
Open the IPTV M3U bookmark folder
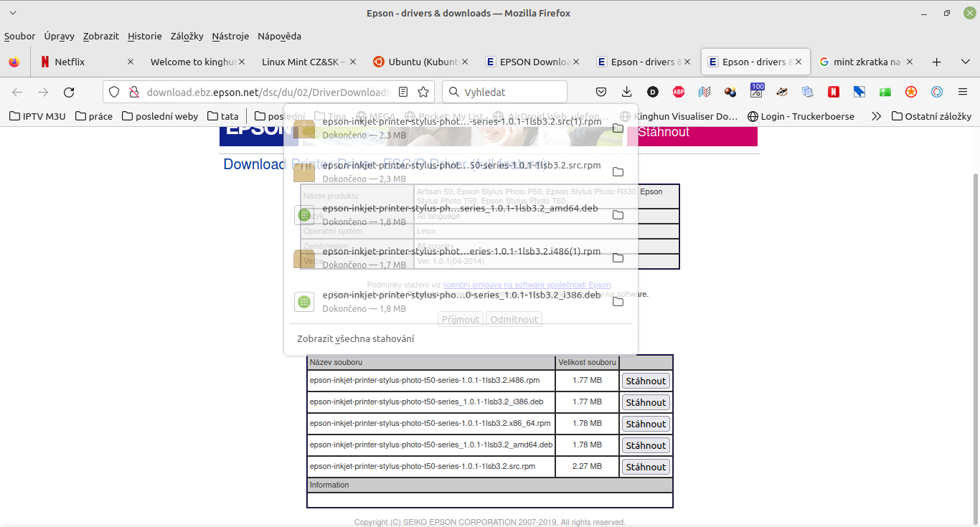pyautogui.click(x=37, y=116)
